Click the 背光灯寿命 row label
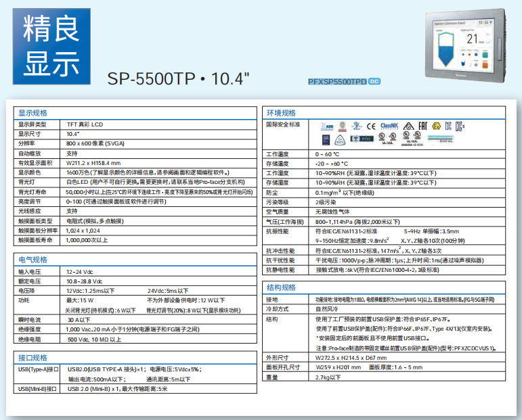Viewport: 522px width, 420px height. 32,192
